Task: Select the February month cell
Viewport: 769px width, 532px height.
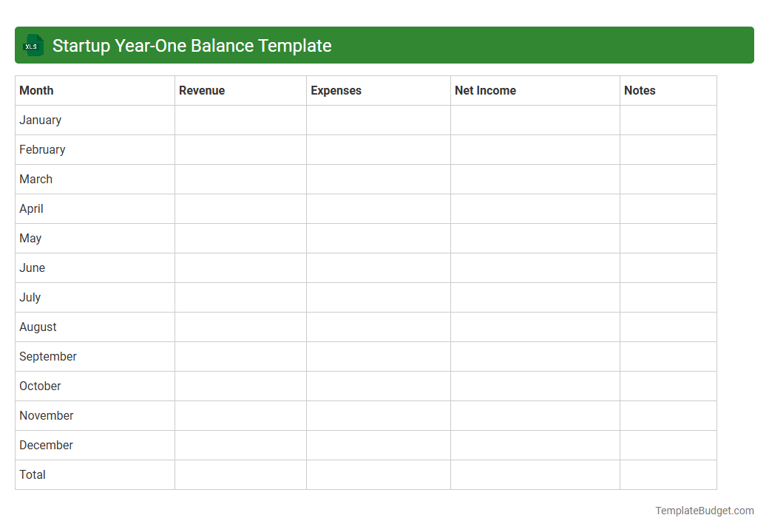Action: coord(42,149)
